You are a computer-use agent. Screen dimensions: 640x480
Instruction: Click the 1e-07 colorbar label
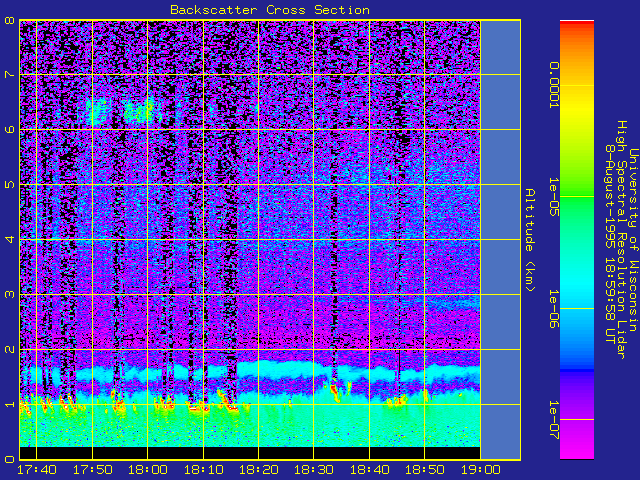[x=553, y=420]
